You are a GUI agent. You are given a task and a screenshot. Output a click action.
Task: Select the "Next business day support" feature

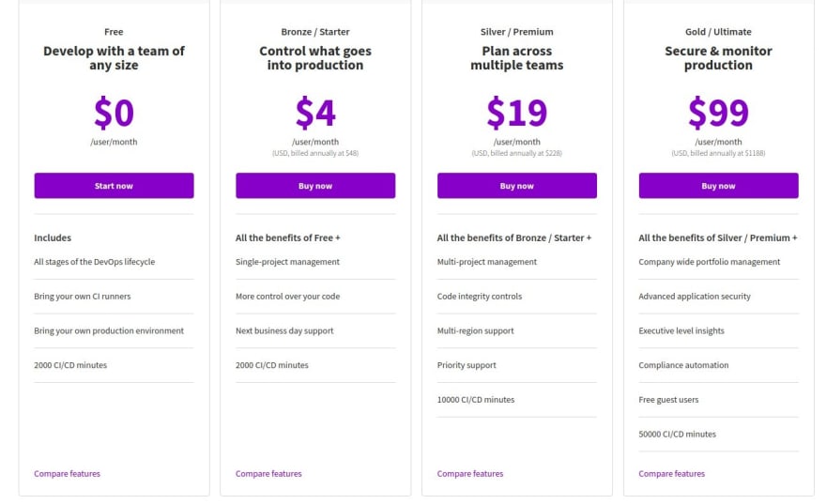click(x=284, y=331)
